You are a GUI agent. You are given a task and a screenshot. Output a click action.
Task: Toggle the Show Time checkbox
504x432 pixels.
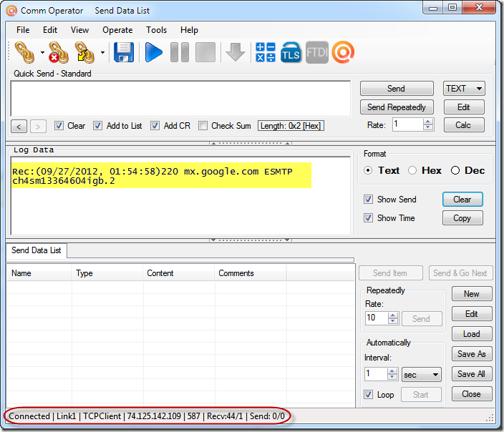[x=369, y=218]
